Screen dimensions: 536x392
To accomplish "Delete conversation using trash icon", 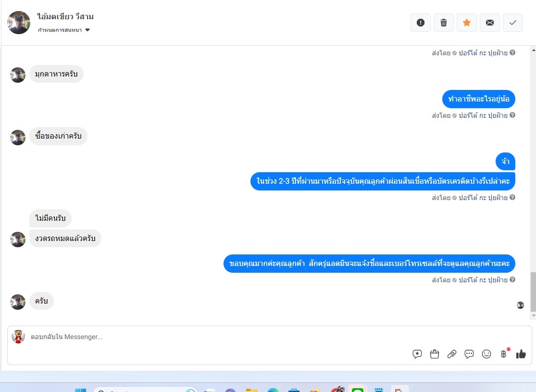I will (444, 23).
